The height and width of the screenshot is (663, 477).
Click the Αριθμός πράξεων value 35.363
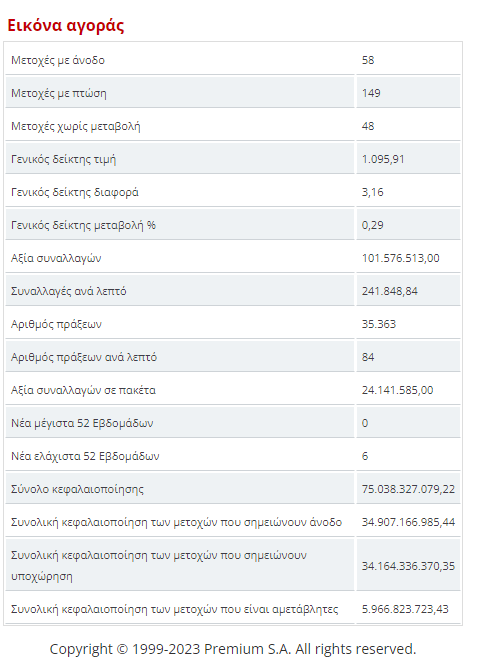(378, 324)
